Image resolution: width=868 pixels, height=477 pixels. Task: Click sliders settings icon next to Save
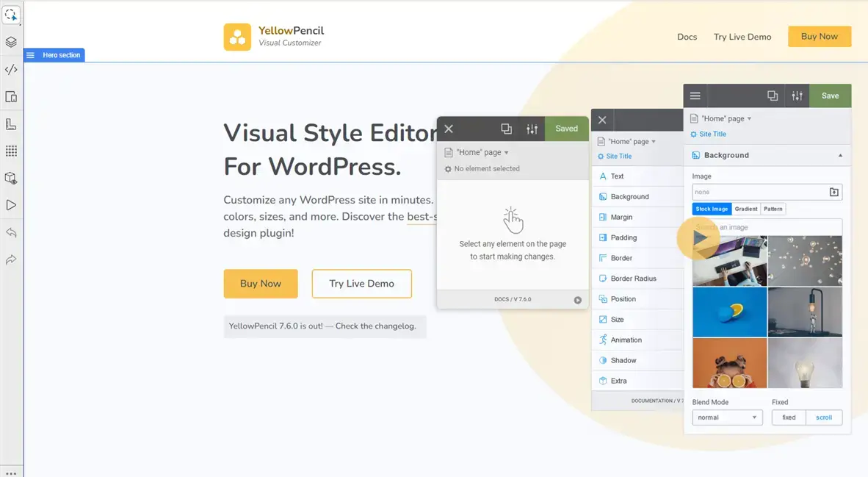798,96
